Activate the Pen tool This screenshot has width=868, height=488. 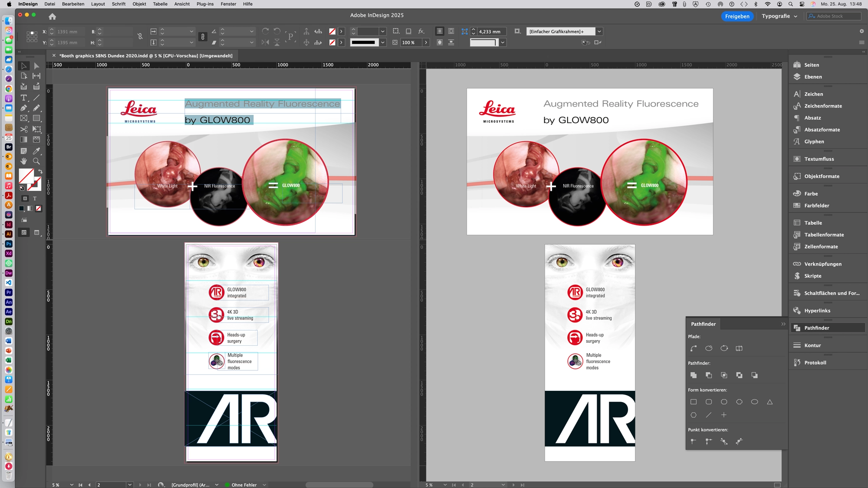point(24,108)
